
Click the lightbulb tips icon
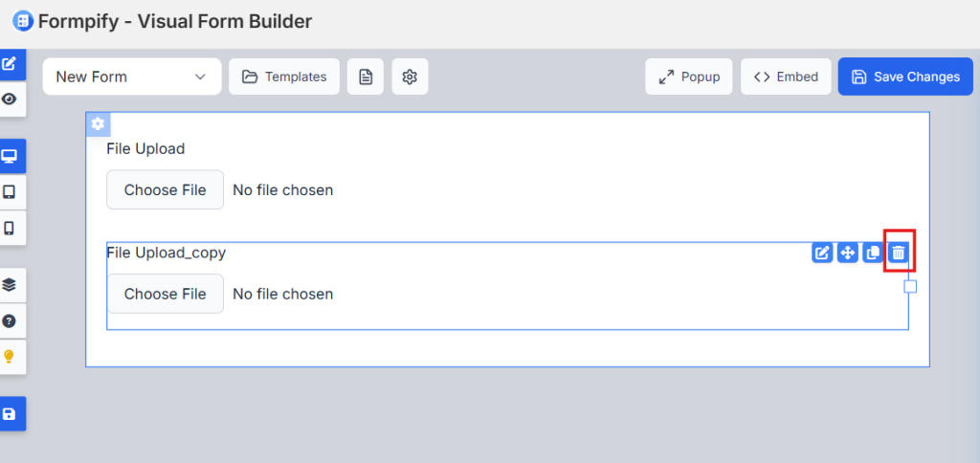(x=10, y=356)
